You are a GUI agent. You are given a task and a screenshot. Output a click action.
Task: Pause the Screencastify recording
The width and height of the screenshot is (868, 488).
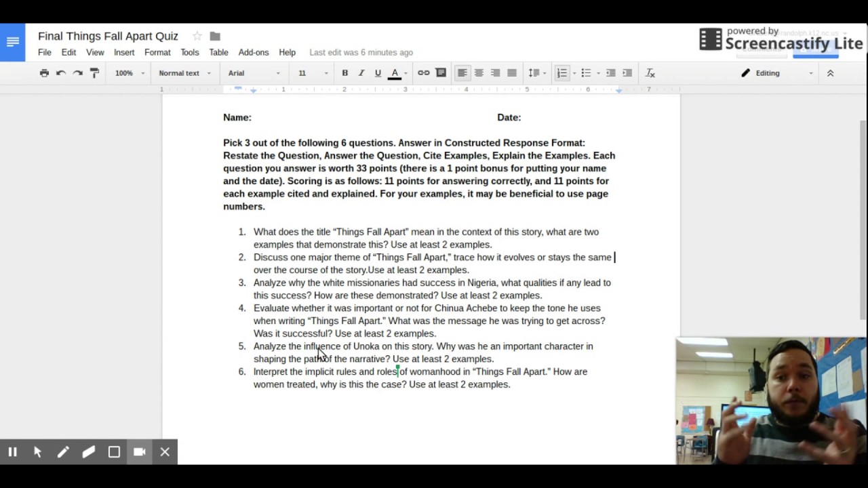pos(12,452)
